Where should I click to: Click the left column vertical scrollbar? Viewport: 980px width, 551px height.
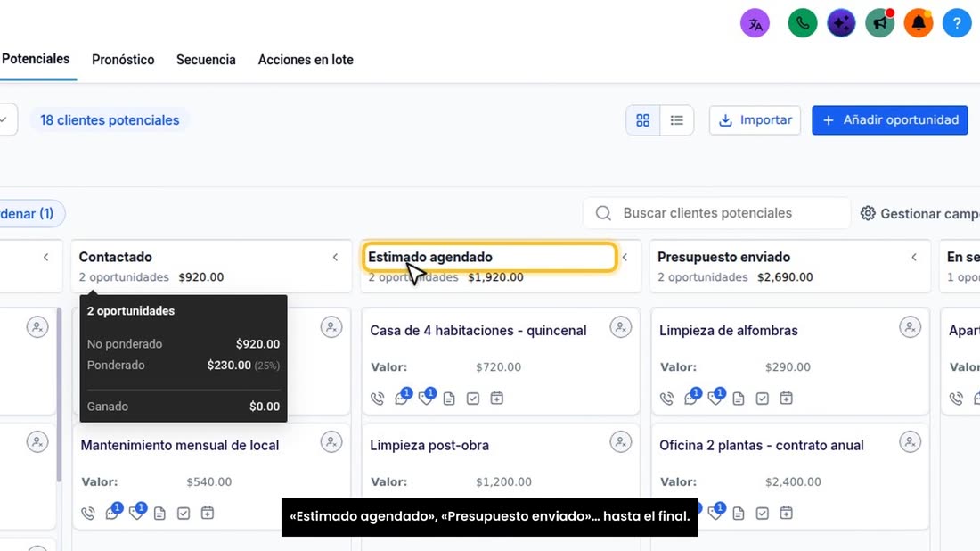click(x=60, y=395)
